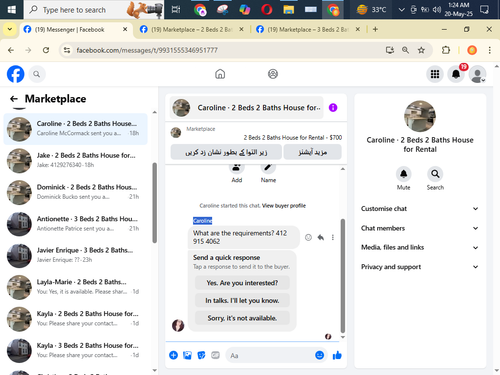Open Facebook home logo

pos(16,74)
